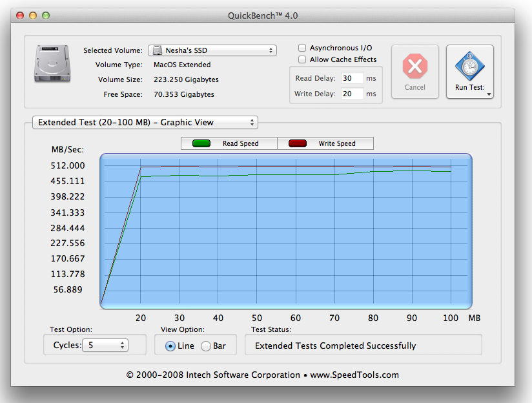Click the yellow minimize window button
532x403 pixels.
[33, 15]
